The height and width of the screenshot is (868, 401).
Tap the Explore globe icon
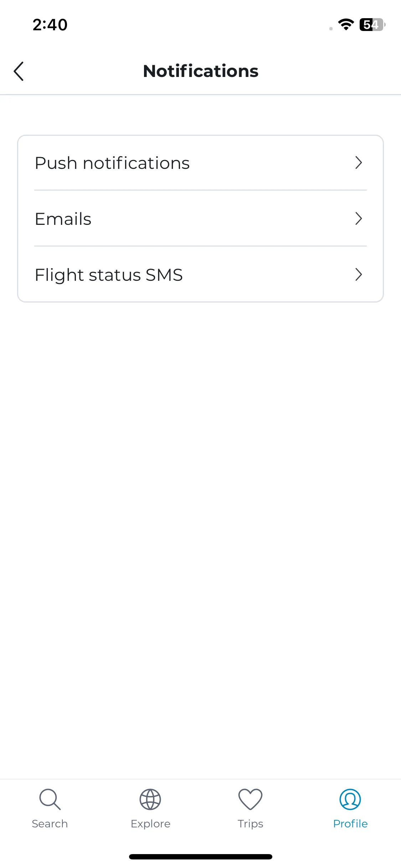[x=150, y=799]
